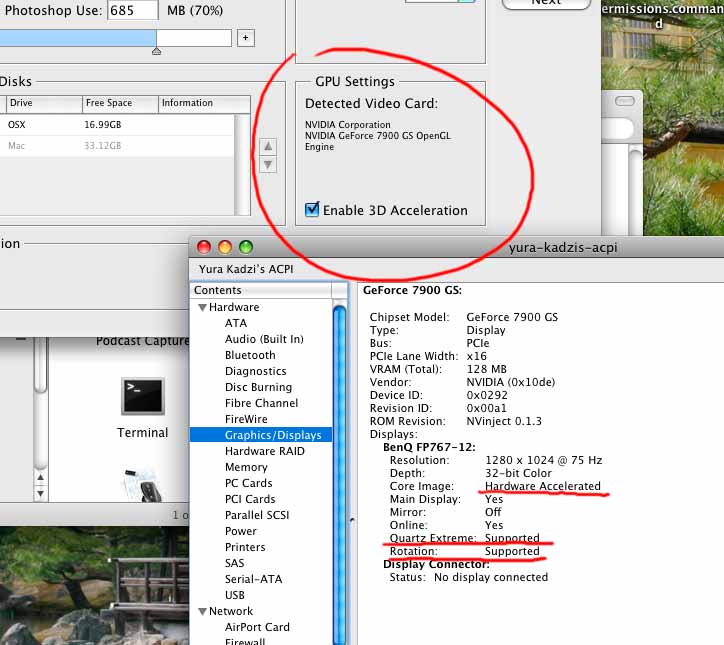Click the BenQ FP767-12 display name
Viewport: 724px width, 645px height.
point(429,447)
